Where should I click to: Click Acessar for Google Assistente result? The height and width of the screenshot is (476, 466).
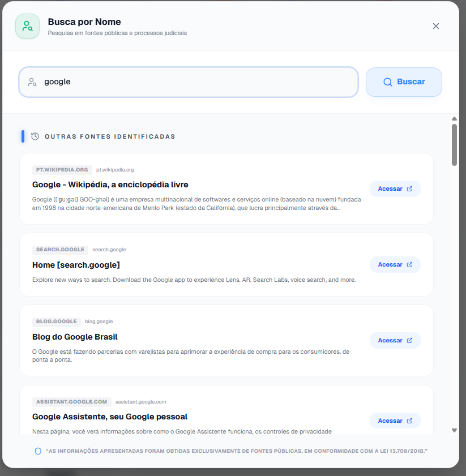(x=395, y=421)
